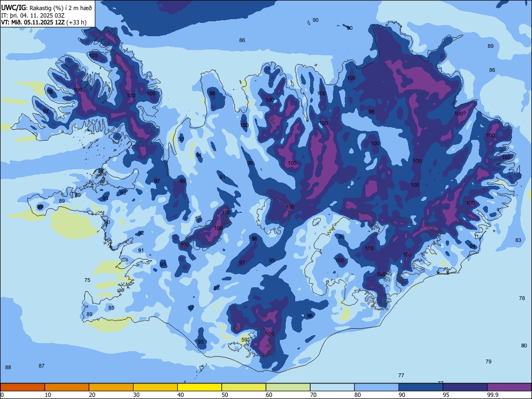Click the '(+33 h)' forecast offset text
Screen dimensions: 532x399
point(76,23)
